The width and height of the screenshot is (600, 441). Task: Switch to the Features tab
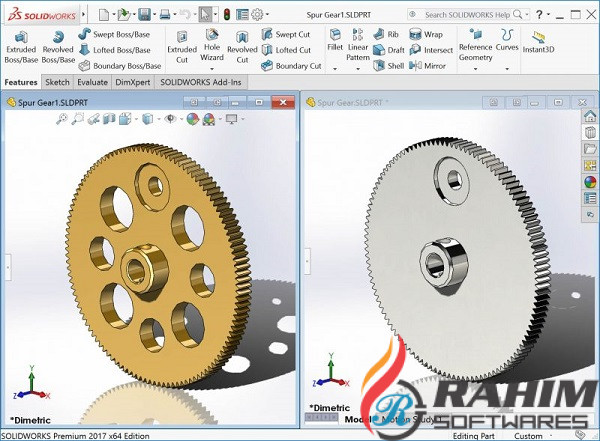pos(21,82)
